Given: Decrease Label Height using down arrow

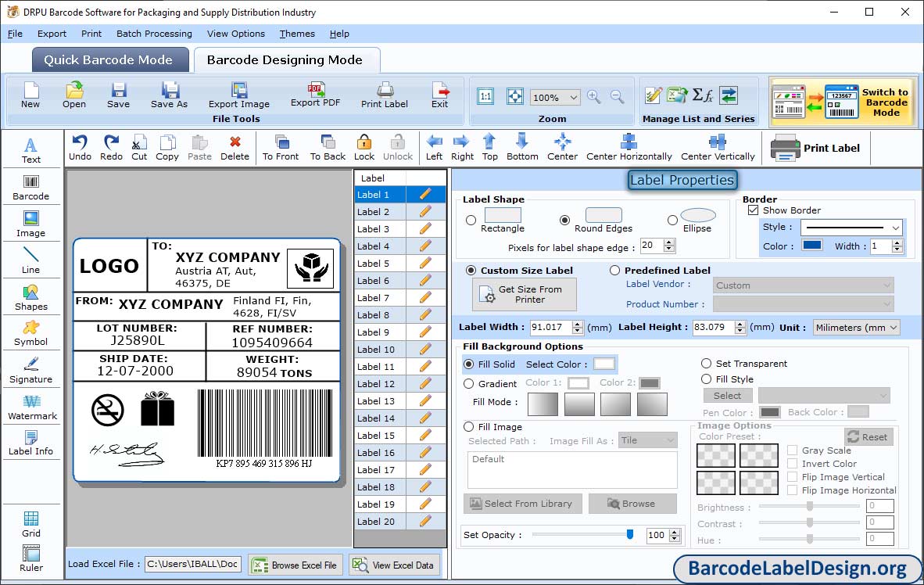Looking at the screenshot, I should coord(740,331).
